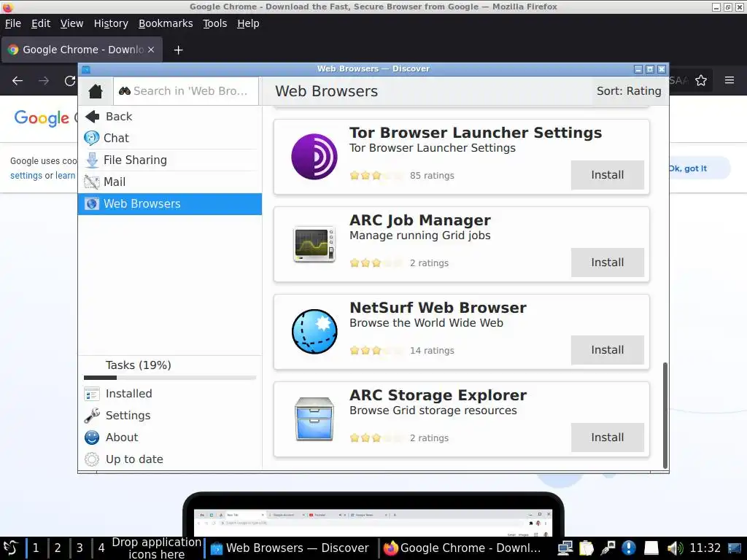Click the Installed list icon
This screenshot has height=560, width=747.
91,394
